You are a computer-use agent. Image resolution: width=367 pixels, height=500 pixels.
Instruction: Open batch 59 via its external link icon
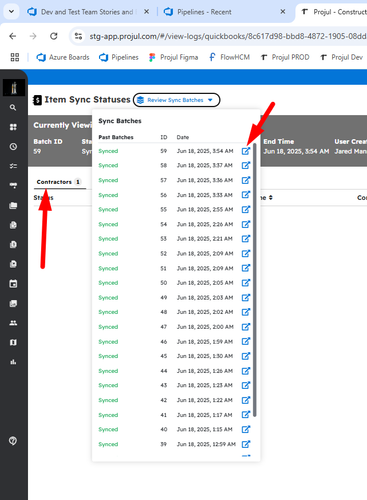click(246, 151)
